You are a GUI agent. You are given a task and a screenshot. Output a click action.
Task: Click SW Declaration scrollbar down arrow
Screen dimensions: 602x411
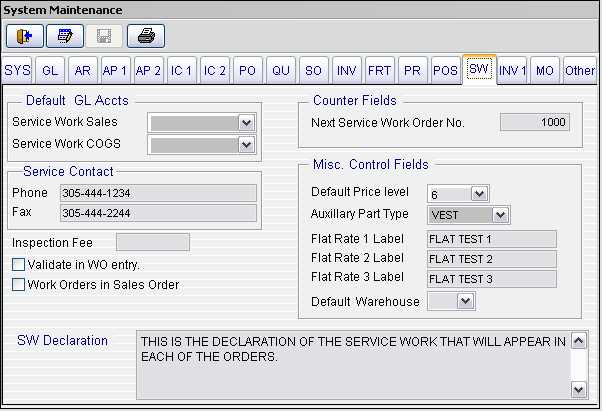click(579, 390)
